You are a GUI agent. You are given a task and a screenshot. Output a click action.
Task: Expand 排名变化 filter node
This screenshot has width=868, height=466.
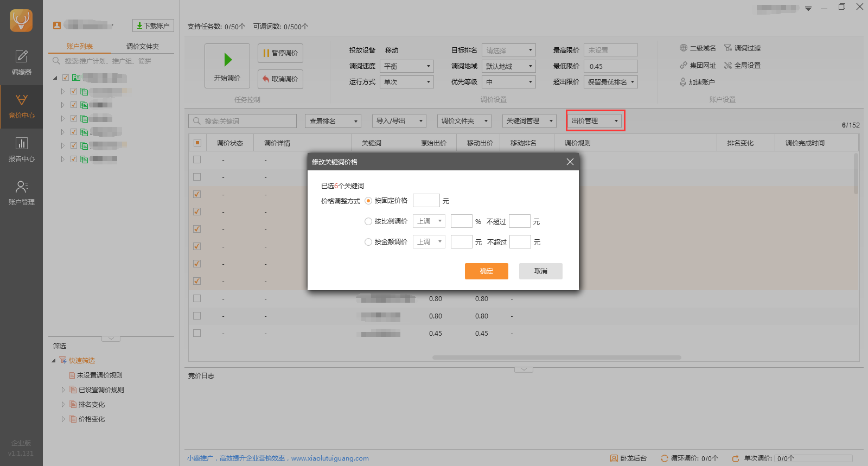click(63, 405)
